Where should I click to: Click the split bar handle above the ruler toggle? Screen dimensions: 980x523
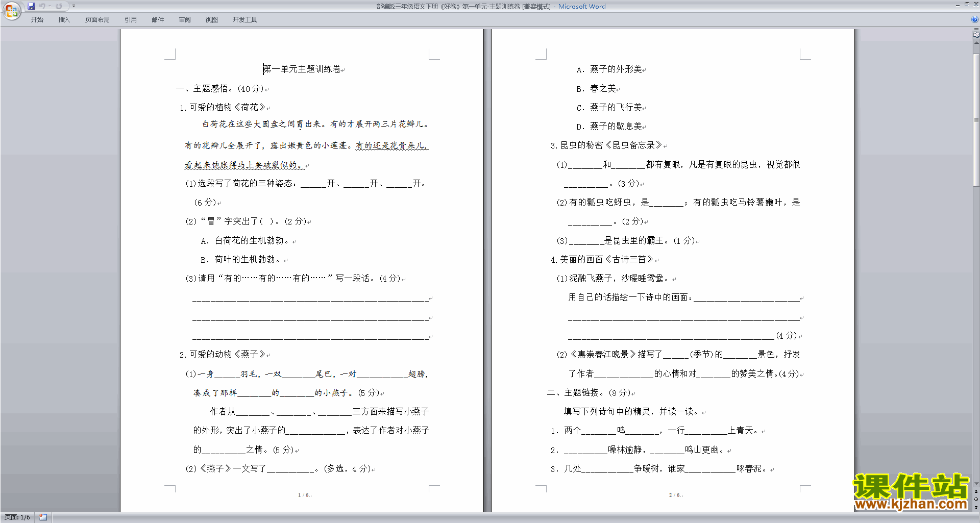pos(976,29)
